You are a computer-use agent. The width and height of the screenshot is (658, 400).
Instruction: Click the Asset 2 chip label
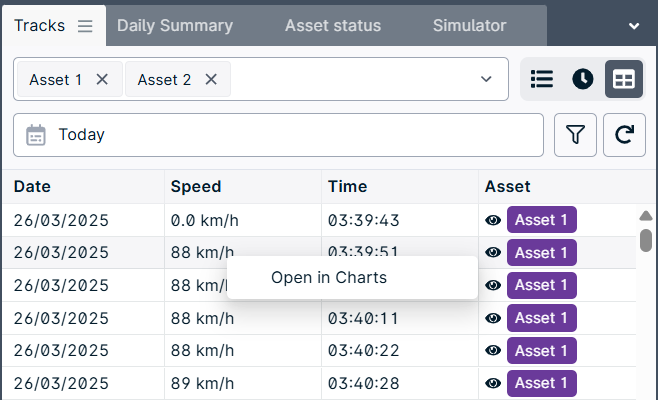164,79
